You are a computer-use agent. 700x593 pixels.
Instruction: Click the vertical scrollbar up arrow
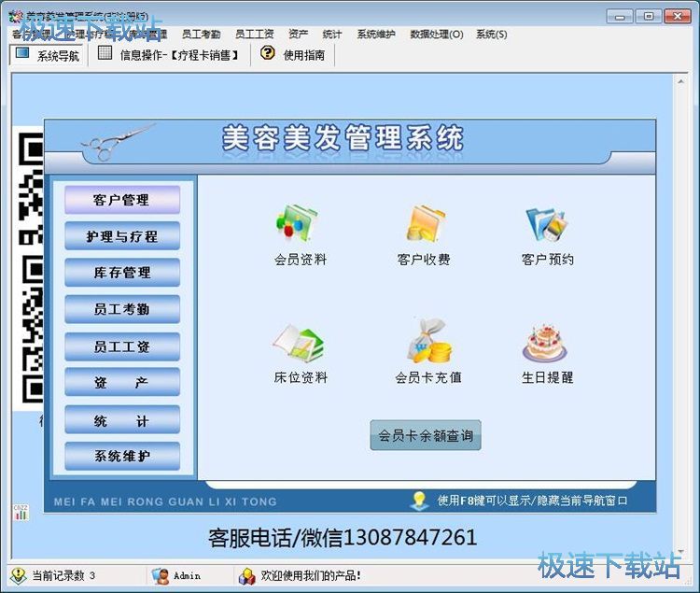coord(680,82)
